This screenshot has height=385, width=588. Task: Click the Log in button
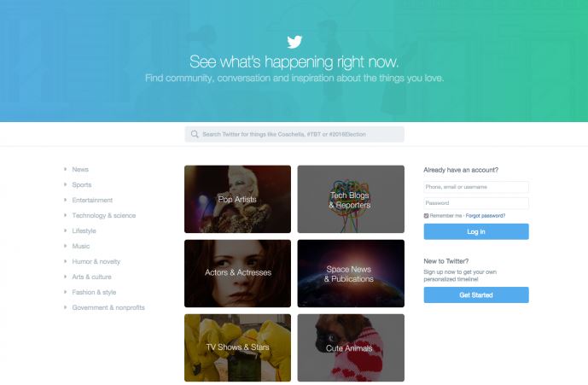(476, 231)
